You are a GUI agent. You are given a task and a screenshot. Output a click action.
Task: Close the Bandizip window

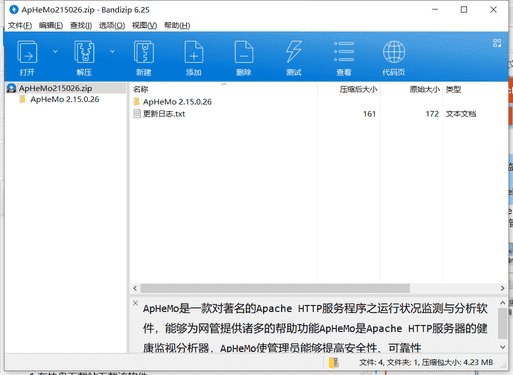493,10
